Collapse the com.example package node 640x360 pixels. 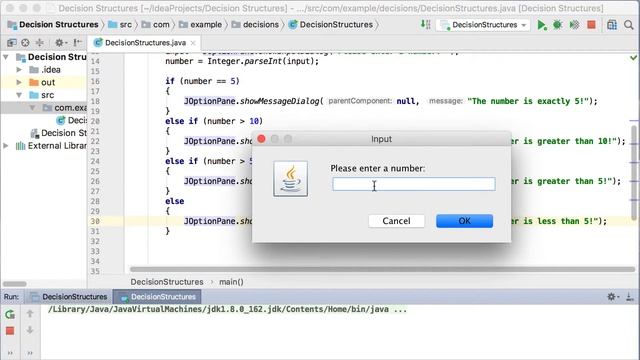click(32, 108)
